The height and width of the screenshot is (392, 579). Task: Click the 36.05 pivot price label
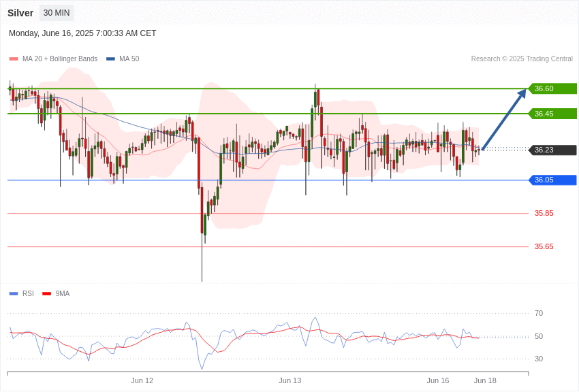pos(553,180)
